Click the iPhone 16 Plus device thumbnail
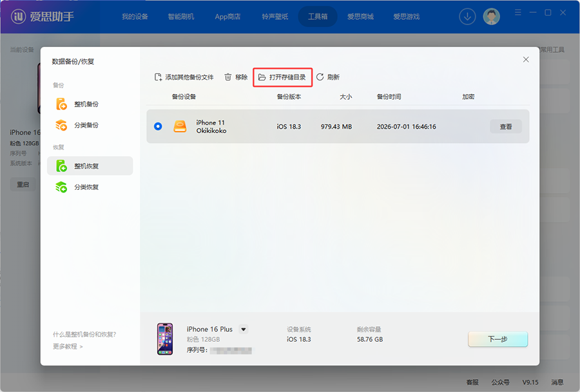Screen dimensions: 580x392 pos(165,339)
